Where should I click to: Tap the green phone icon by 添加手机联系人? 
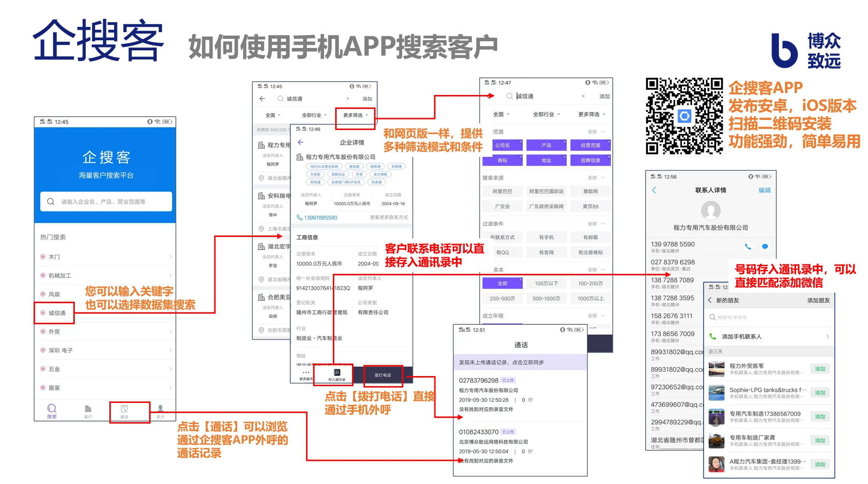tap(713, 336)
